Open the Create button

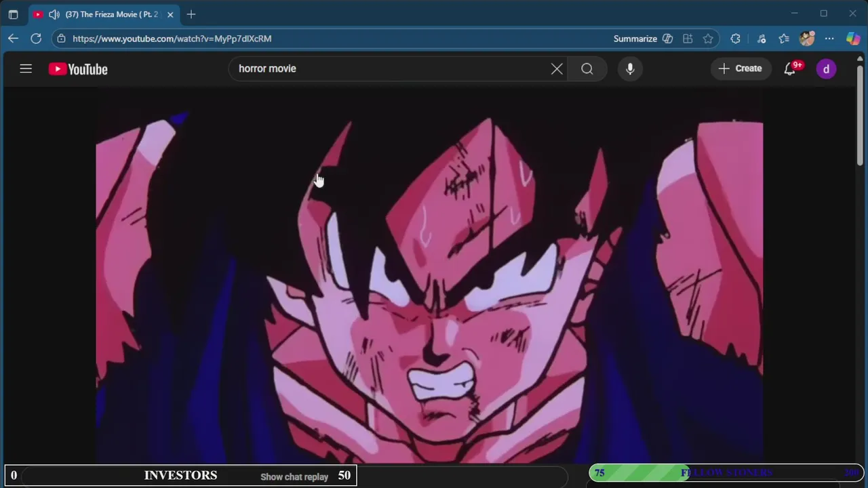pos(741,68)
